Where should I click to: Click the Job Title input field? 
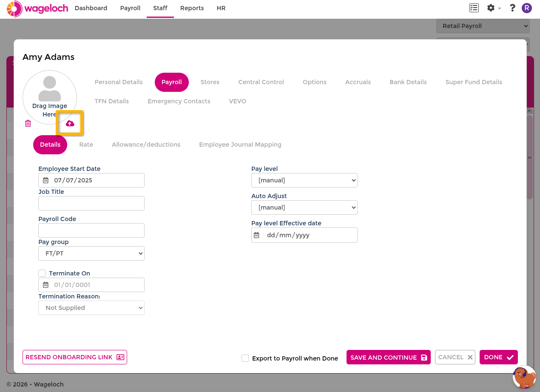(91, 203)
